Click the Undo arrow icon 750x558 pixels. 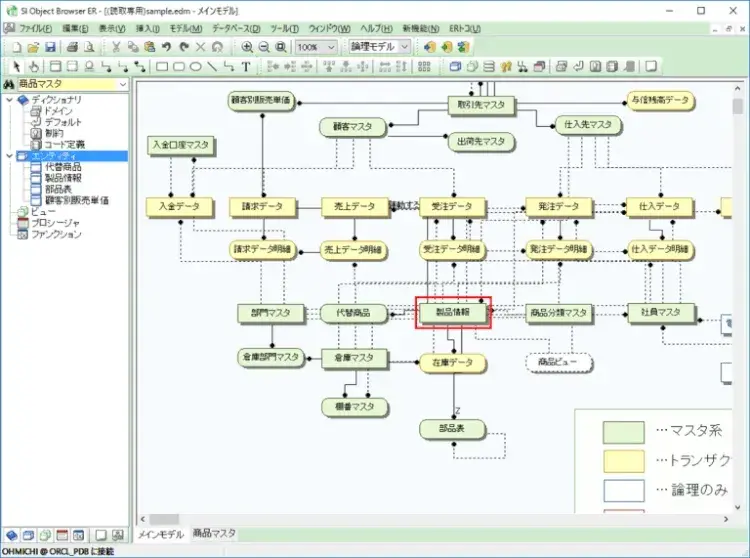(x=167, y=47)
